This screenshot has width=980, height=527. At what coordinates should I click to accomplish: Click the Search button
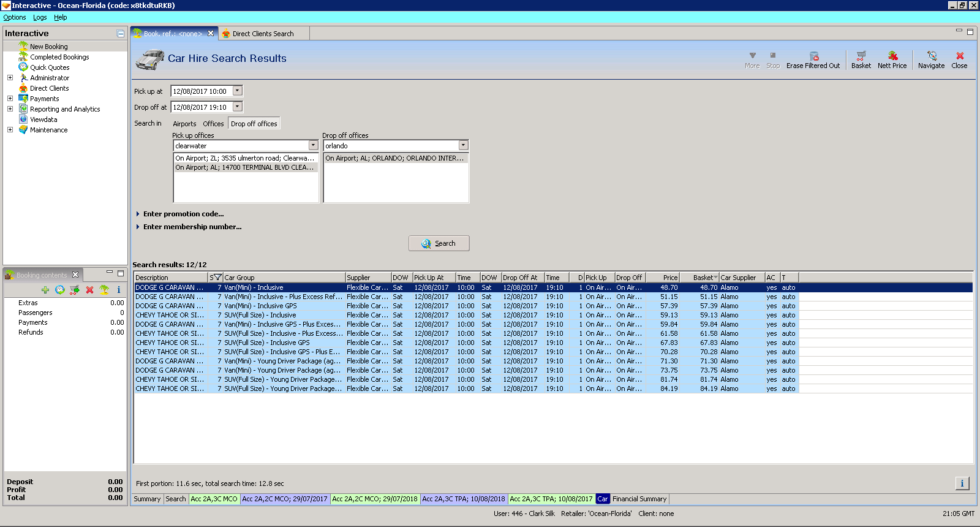click(439, 243)
